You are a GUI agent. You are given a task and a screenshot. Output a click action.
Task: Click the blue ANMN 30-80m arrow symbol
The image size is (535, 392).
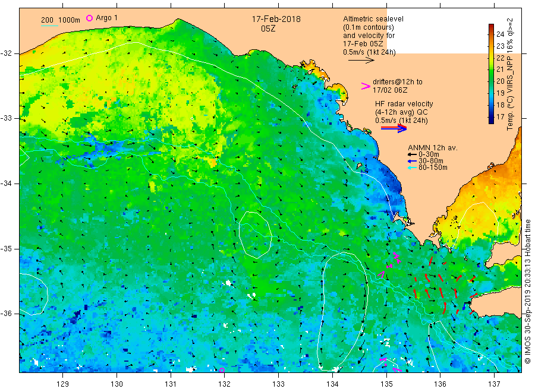(412, 161)
